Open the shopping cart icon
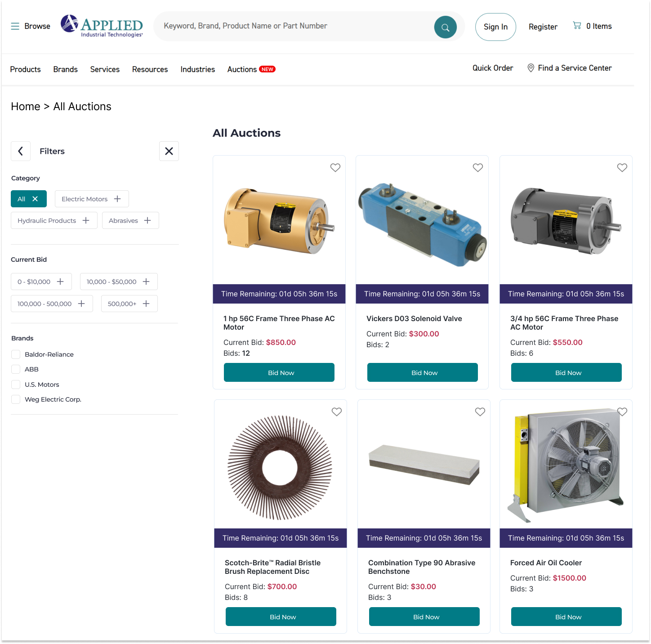 [577, 26]
